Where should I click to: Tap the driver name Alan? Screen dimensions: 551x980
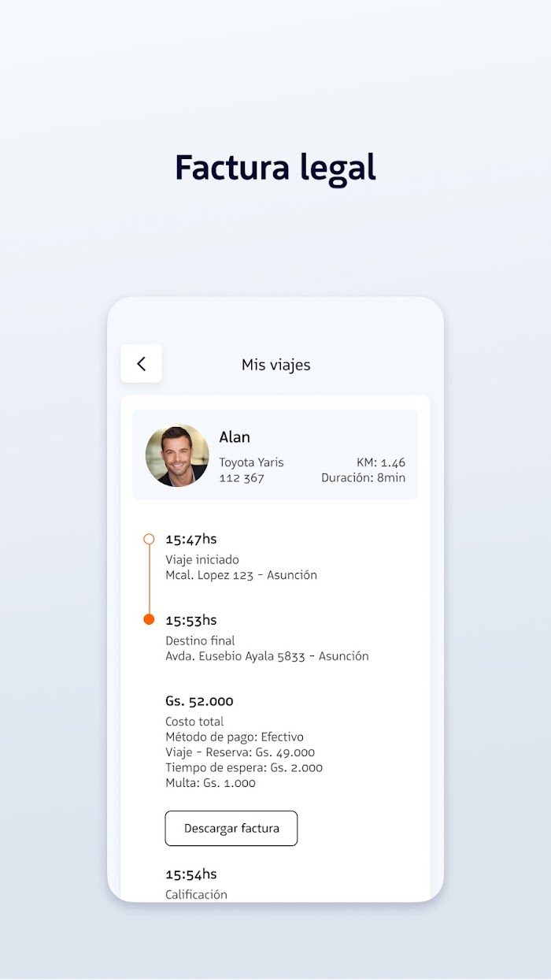click(235, 437)
